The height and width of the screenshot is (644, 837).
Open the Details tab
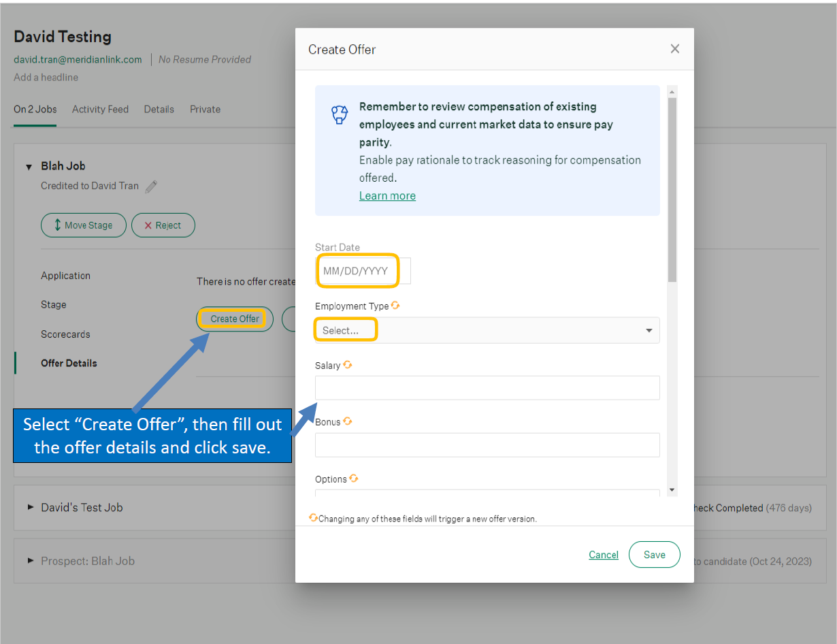(x=159, y=109)
